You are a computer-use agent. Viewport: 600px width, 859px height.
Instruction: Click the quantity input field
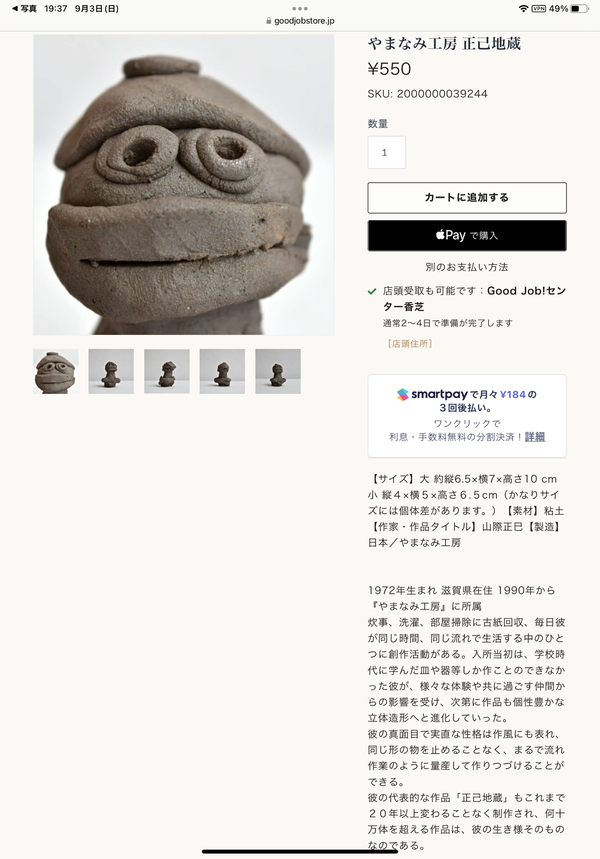click(x=387, y=152)
